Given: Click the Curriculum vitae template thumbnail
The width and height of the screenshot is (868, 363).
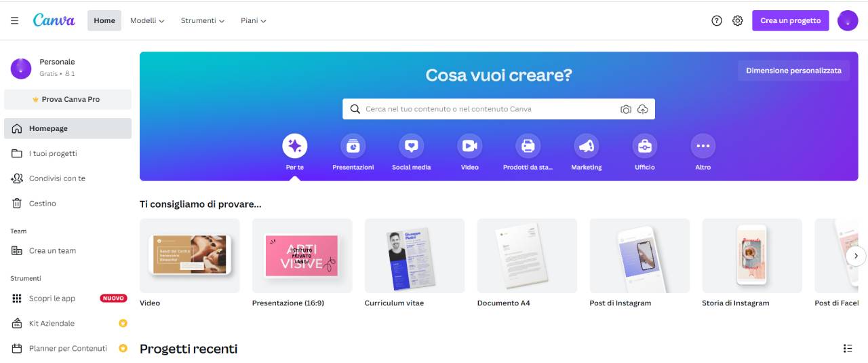Looking at the screenshot, I should (x=414, y=256).
